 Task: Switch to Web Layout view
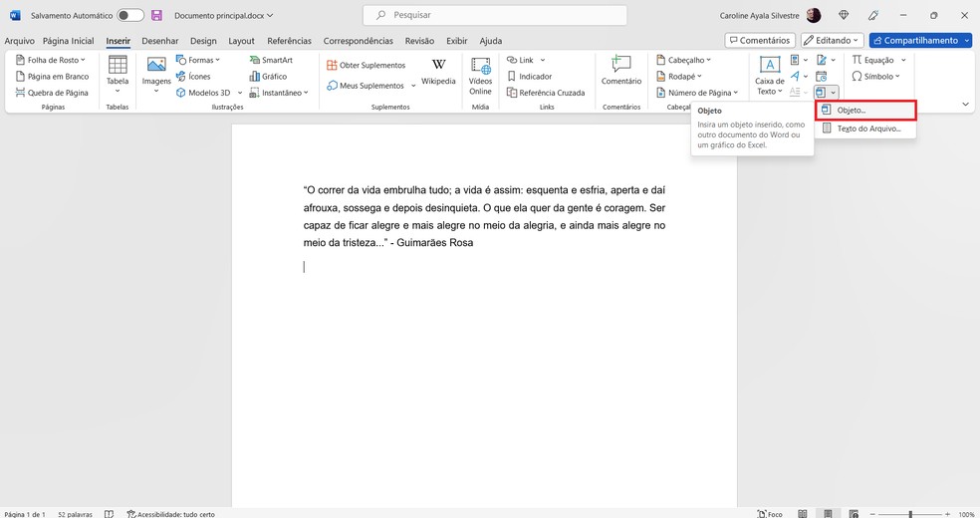[x=854, y=514]
